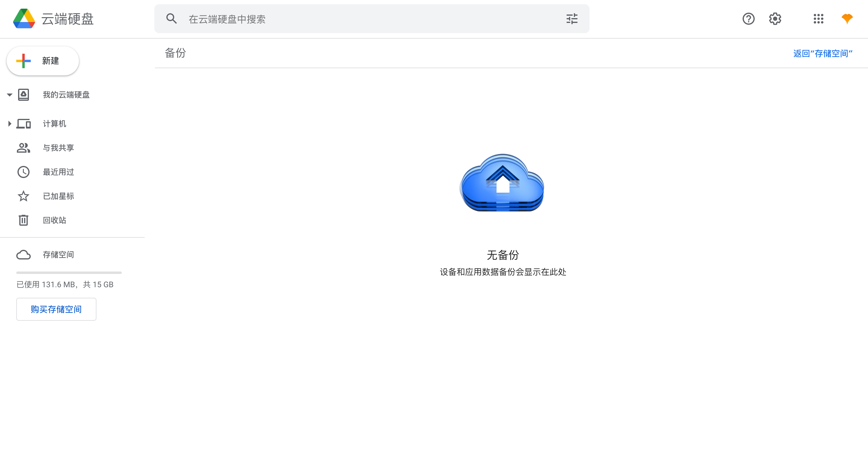Click the 云端硬盘 title text
This screenshot has width=868, height=461.
pyautogui.click(x=68, y=19)
